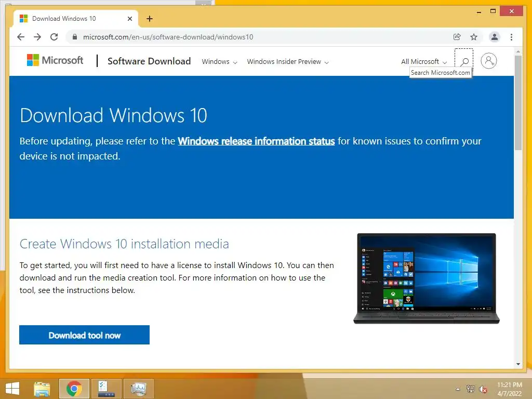Click the Chrome taskbar icon
The width and height of the screenshot is (532, 399).
[74, 389]
